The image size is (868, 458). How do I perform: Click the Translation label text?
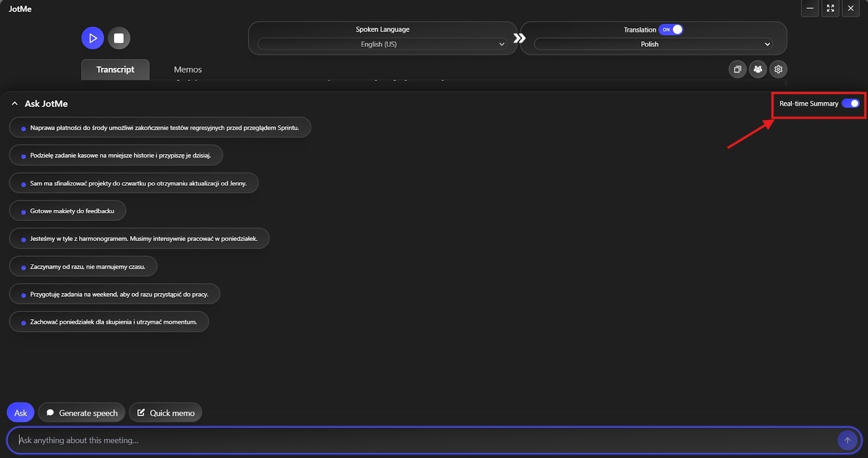click(x=640, y=30)
